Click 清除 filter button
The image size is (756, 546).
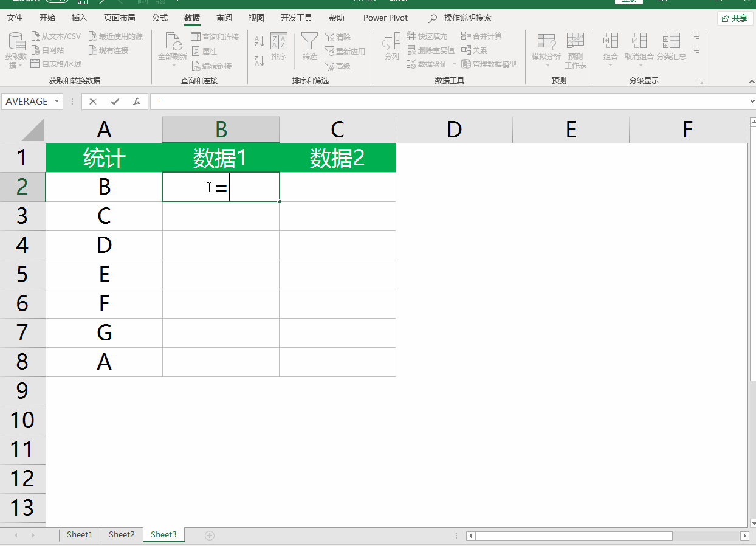[338, 37]
